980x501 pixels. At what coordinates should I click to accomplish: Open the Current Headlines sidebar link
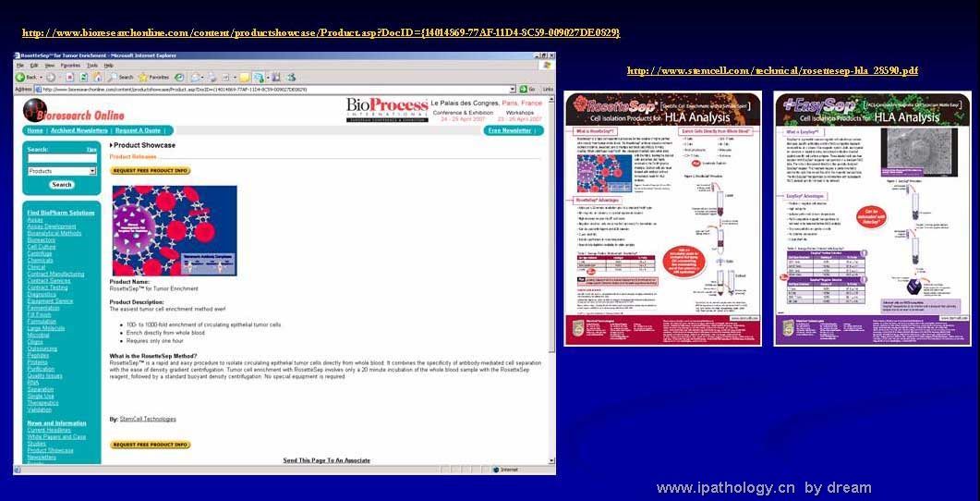pyautogui.click(x=49, y=430)
